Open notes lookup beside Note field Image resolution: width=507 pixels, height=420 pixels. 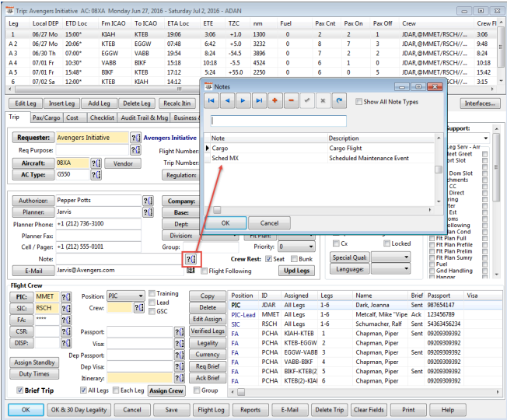(x=191, y=259)
